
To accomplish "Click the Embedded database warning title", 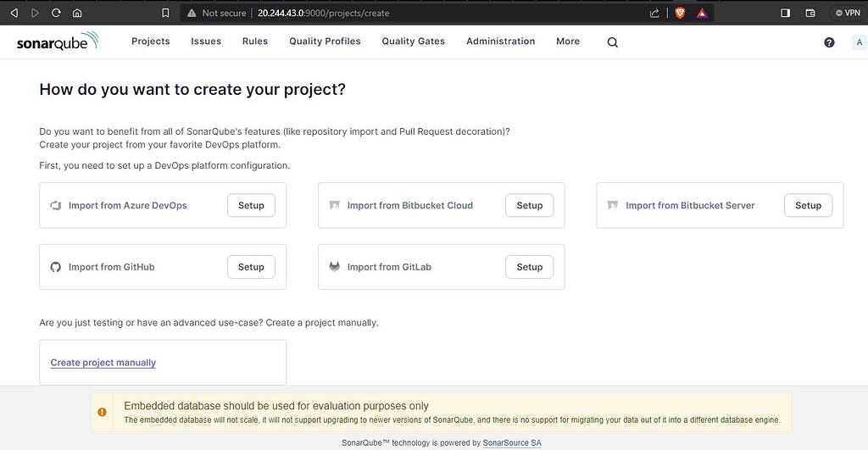I will pos(276,406).
